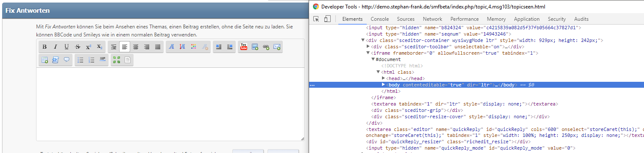
Task: Insert a table
Action: (45, 60)
